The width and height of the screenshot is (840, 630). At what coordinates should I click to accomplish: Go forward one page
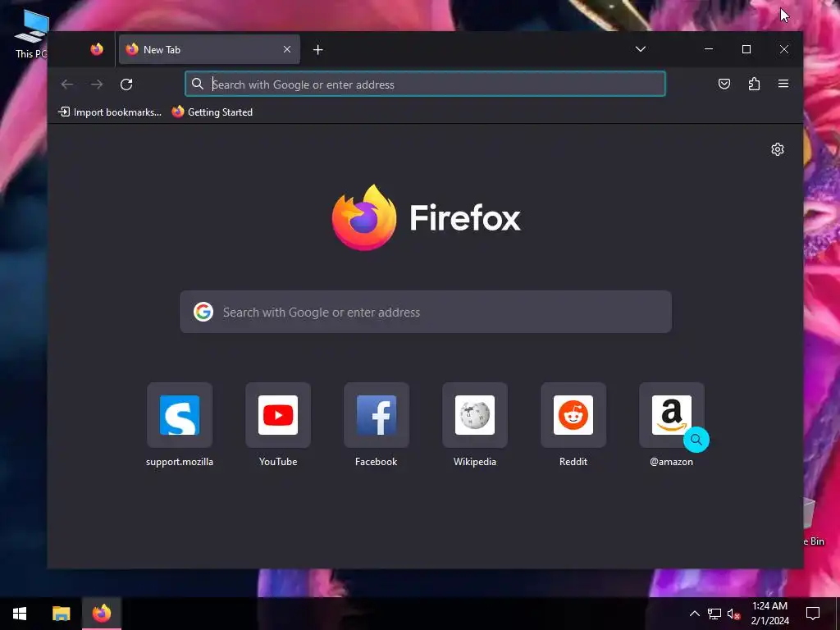(97, 84)
